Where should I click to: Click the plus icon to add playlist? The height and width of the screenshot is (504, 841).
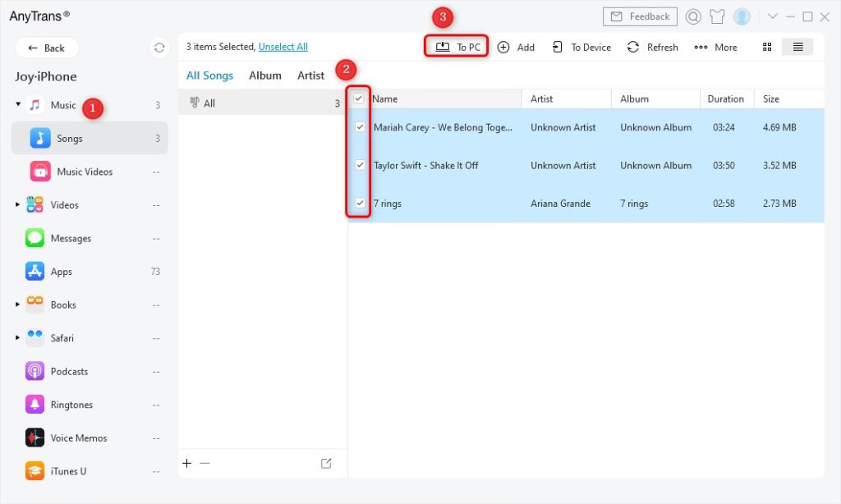[187, 463]
